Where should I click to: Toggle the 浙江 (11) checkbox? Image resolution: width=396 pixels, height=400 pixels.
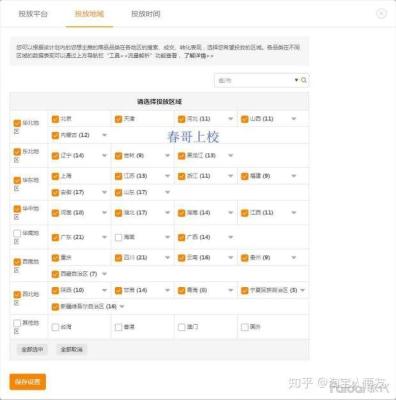(181, 176)
